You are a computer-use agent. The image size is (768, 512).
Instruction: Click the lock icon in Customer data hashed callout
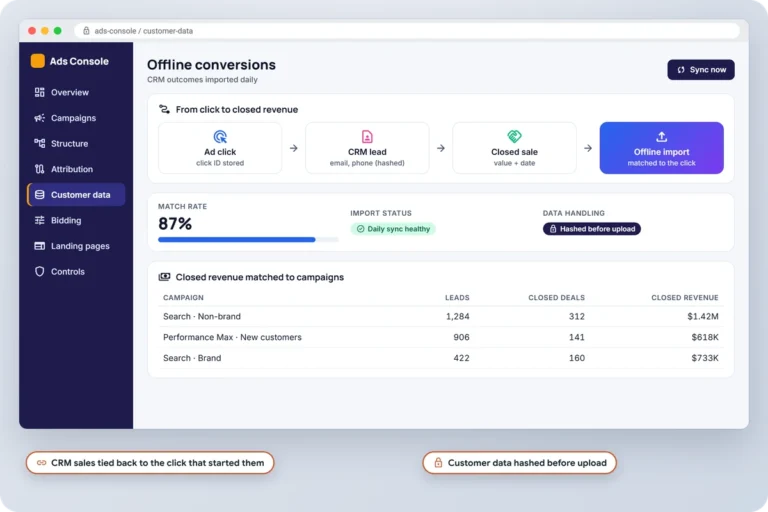[438, 463]
